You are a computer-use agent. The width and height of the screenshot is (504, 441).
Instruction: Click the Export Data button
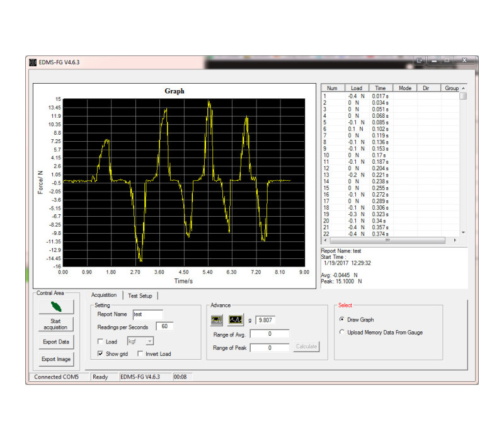click(x=56, y=341)
